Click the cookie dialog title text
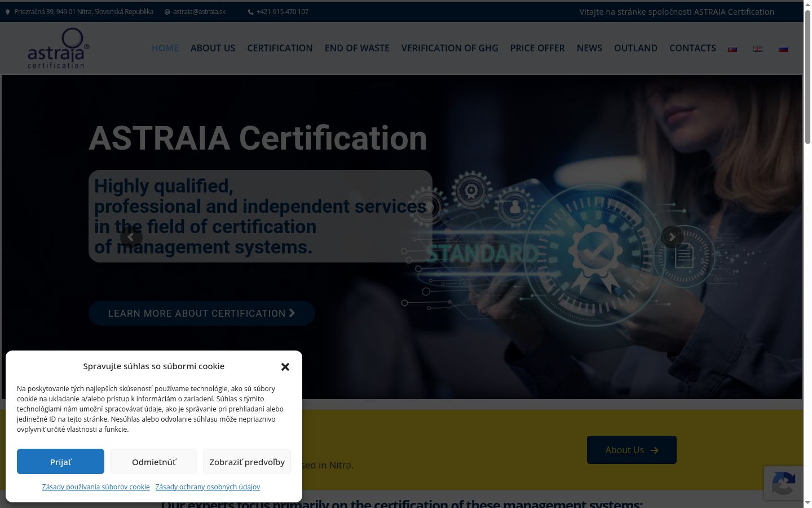This screenshot has width=812, height=508. tap(154, 366)
